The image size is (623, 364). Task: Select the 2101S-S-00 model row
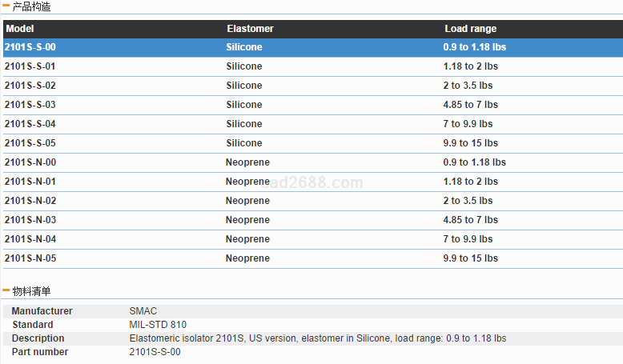pyautogui.click(x=30, y=47)
